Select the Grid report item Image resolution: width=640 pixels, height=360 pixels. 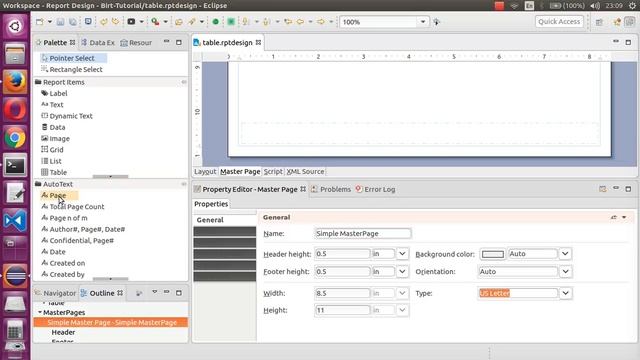(x=56, y=150)
